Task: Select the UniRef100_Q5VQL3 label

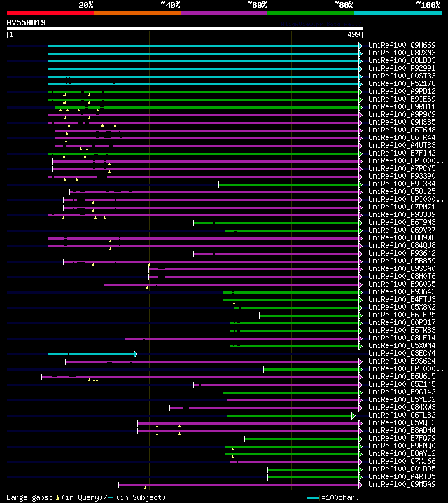Action: (402, 422)
